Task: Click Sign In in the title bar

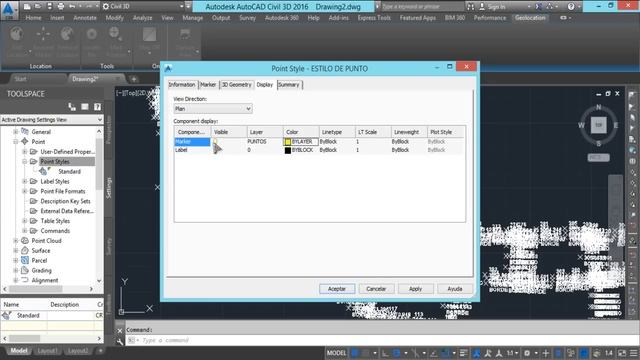Action: [496, 7]
